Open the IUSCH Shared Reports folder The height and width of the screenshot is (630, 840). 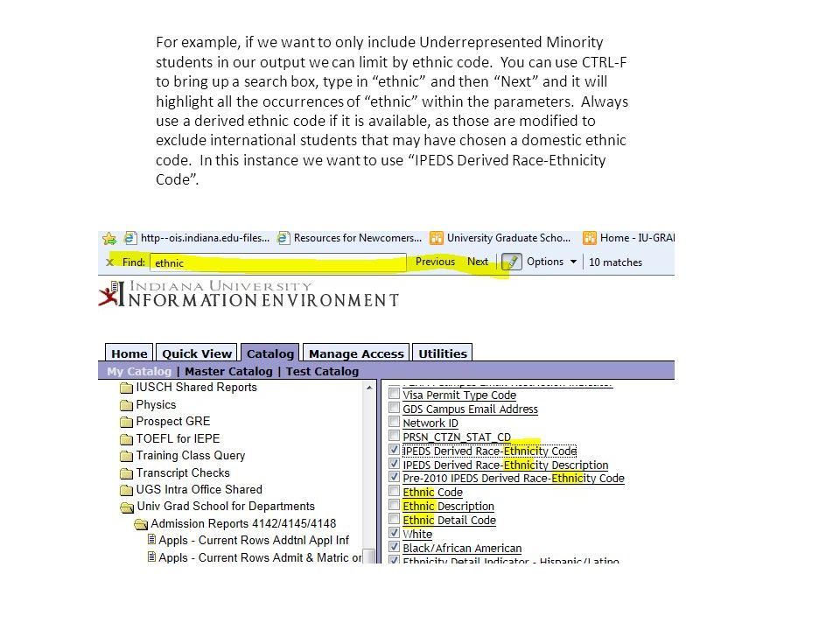189,388
